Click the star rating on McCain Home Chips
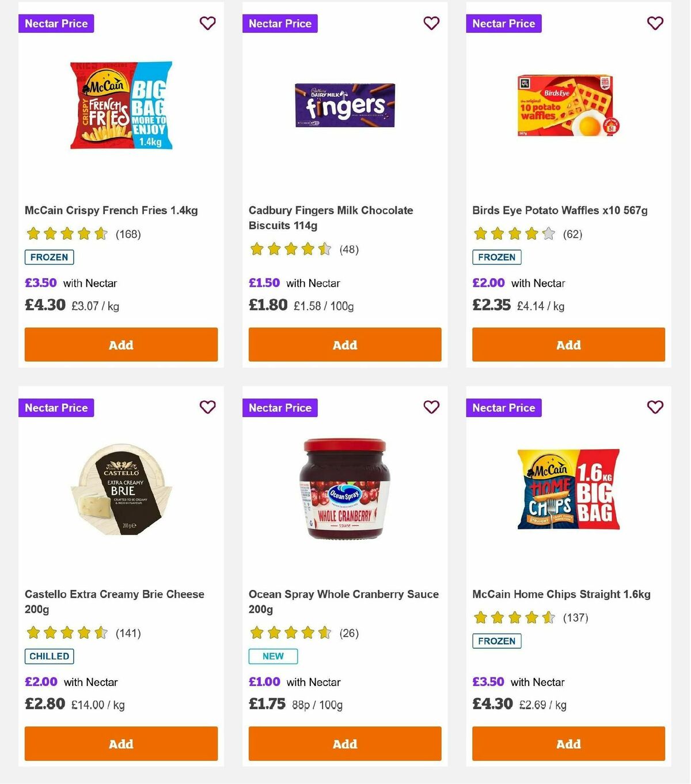This screenshot has height=784, width=691. click(512, 617)
